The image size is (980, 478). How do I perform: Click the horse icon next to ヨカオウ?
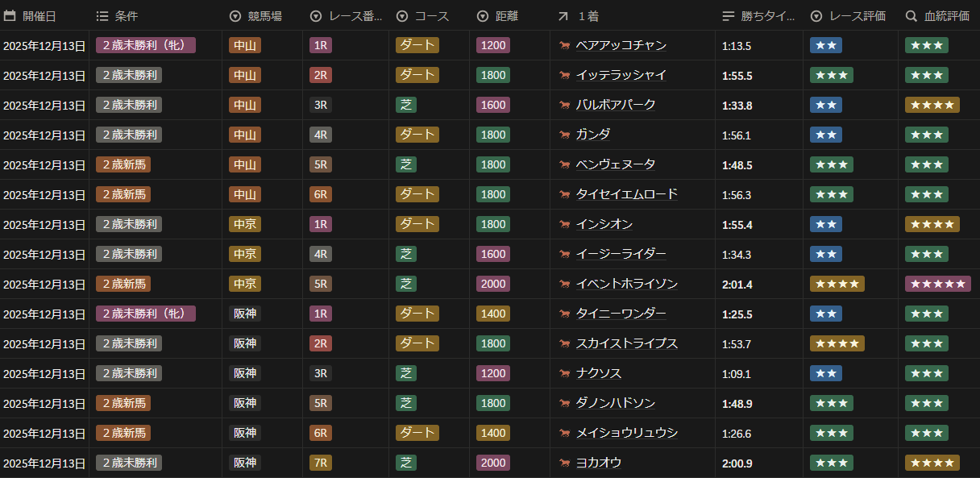[564, 463]
